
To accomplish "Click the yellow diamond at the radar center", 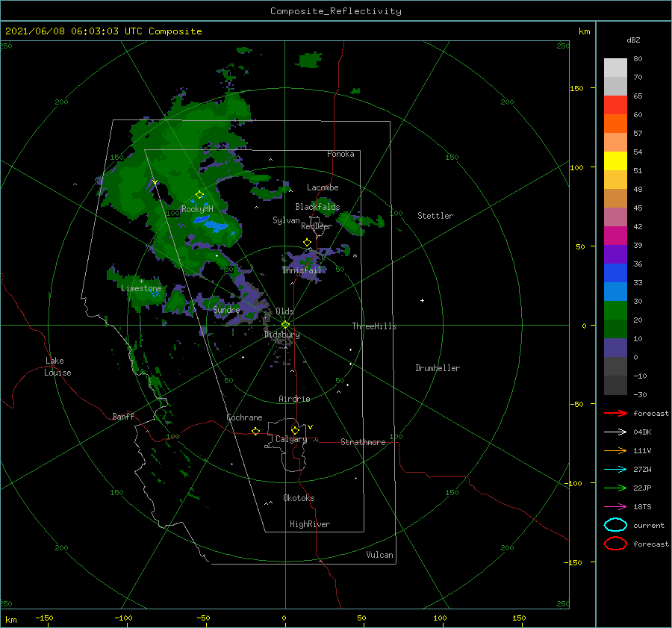I will pyautogui.click(x=285, y=325).
